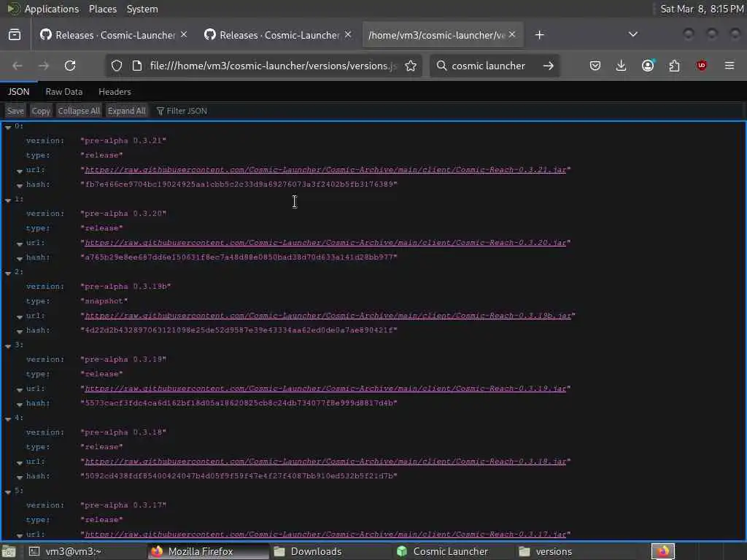Close the second Releases Cosmic-Launcher tab
Image resolution: width=747 pixels, height=560 pixels.
348,34
